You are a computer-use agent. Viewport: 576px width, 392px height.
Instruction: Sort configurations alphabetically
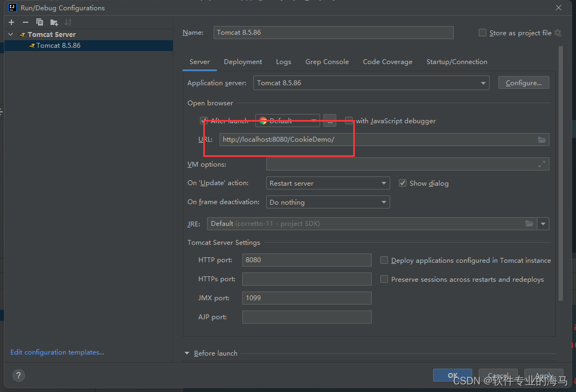[68, 22]
